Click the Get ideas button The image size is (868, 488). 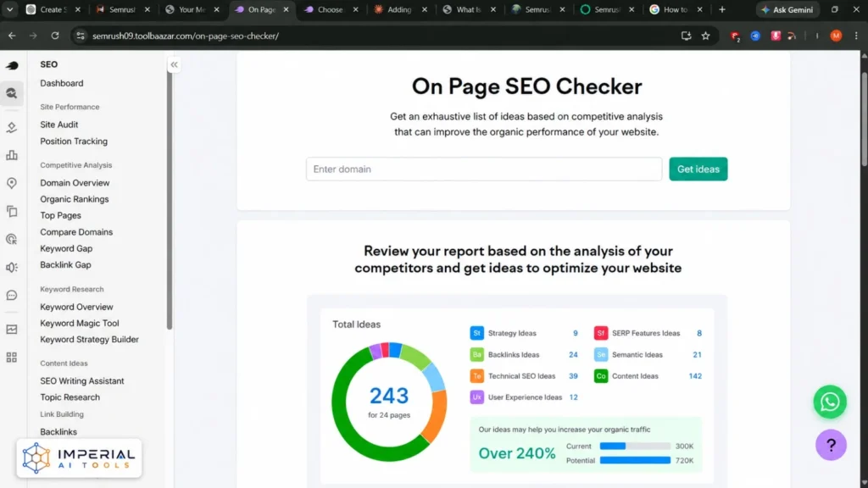point(698,169)
